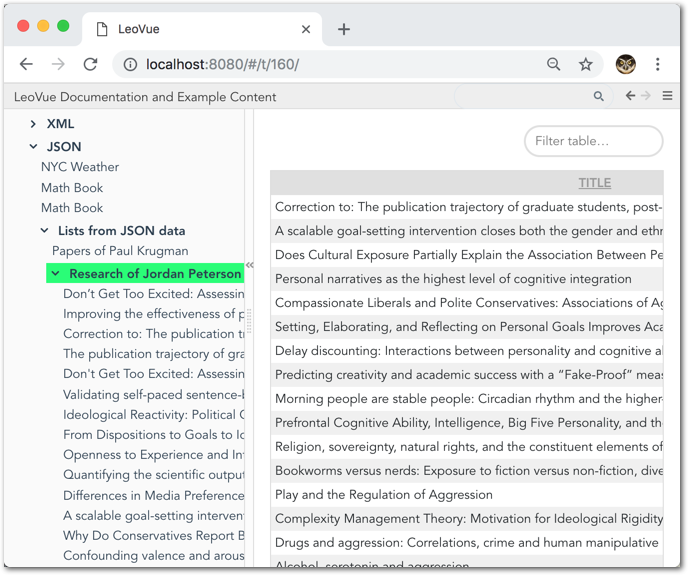Viewport: 688px width, 575px height.
Task: Open NYC Weather tree item
Action: click(x=80, y=167)
